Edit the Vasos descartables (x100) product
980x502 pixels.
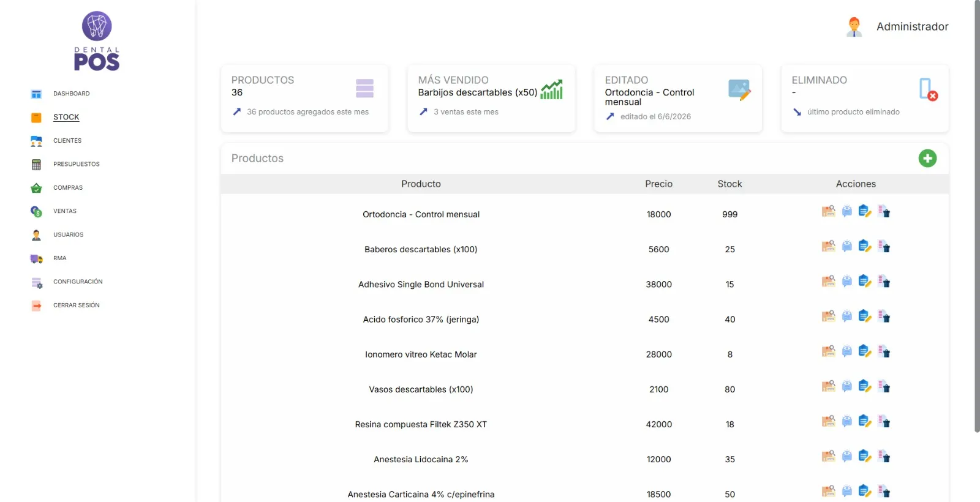click(x=865, y=386)
